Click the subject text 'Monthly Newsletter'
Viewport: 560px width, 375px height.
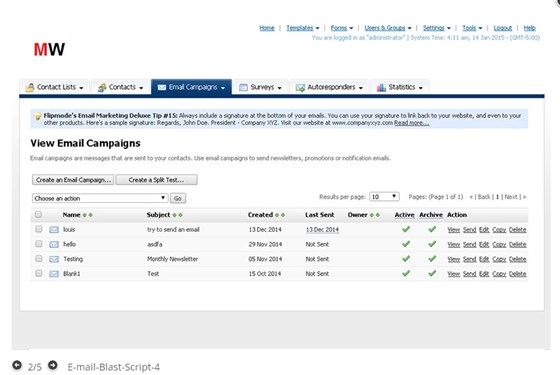coord(172,259)
